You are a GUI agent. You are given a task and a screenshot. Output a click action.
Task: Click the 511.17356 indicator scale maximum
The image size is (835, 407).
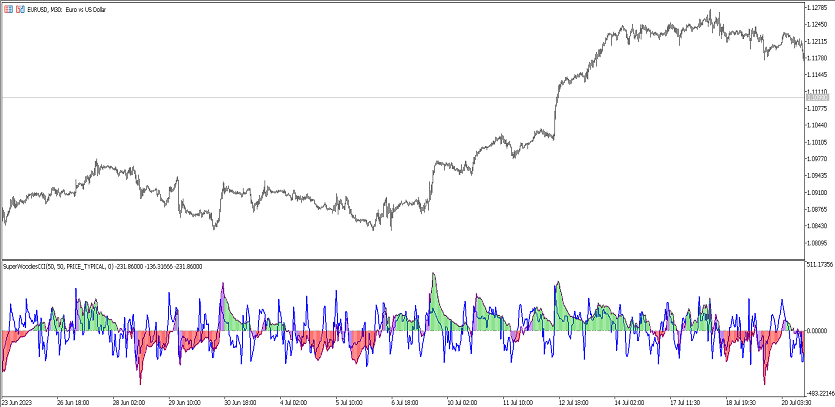click(x=819, y=265)
